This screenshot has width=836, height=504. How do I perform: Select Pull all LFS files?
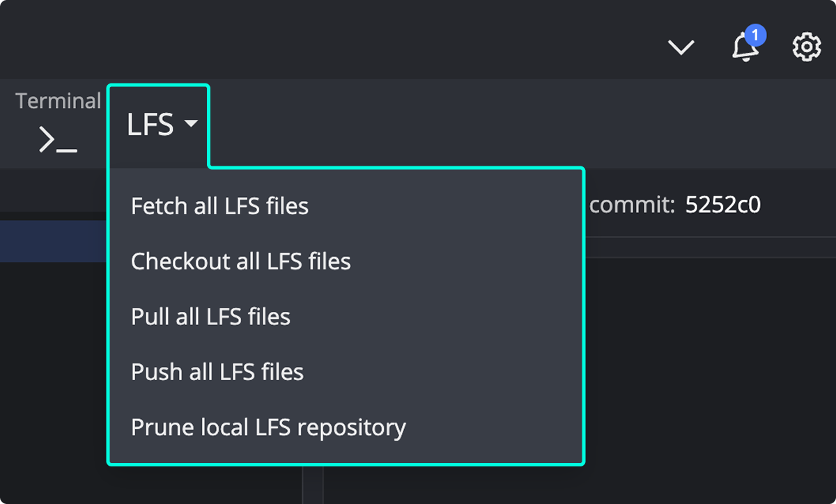click(x=210, y=316)
